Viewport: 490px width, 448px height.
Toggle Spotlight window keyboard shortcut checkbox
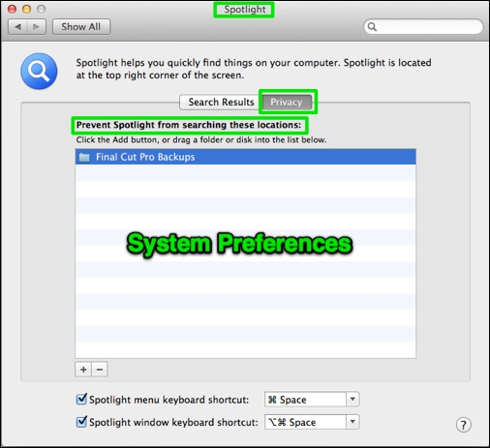tap(81, 422)
